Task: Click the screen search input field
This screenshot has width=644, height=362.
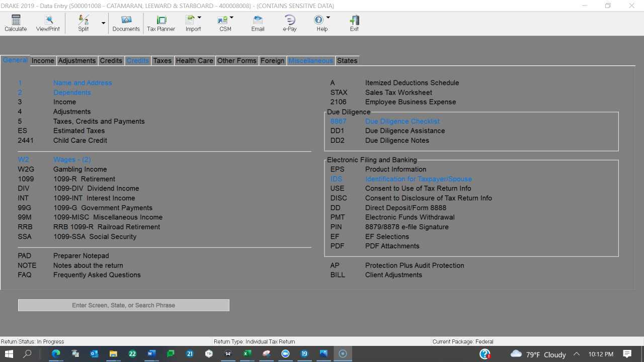Action: pos(123,305)
